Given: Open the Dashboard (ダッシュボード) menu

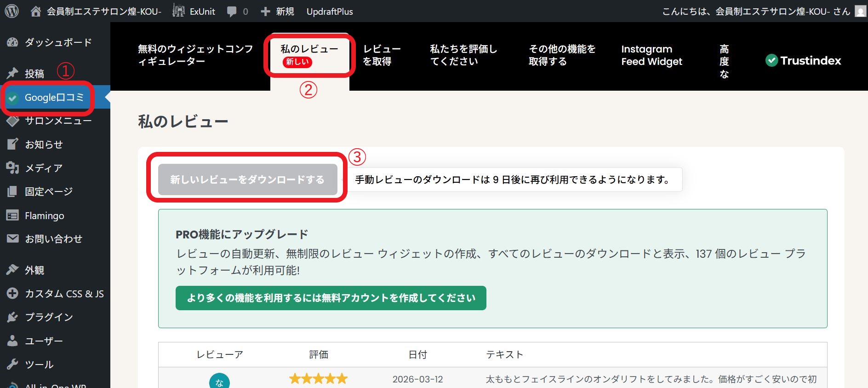Looking at the screenshot, I should pos(57,42).
